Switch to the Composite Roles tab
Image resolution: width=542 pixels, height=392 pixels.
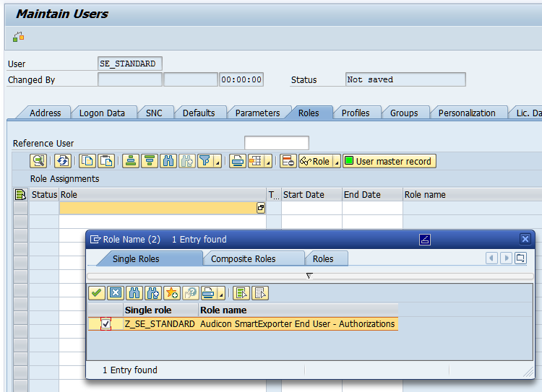pos(243,258)
